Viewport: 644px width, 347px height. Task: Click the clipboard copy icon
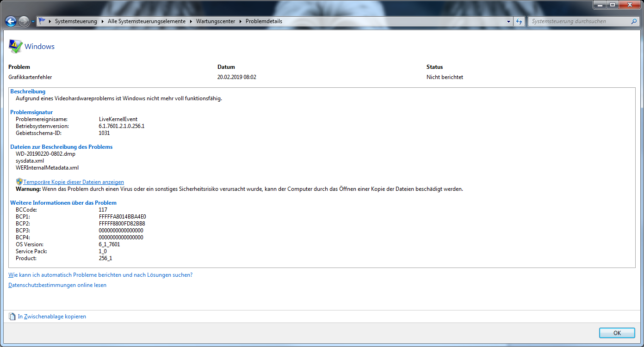[x=12, y=317]
